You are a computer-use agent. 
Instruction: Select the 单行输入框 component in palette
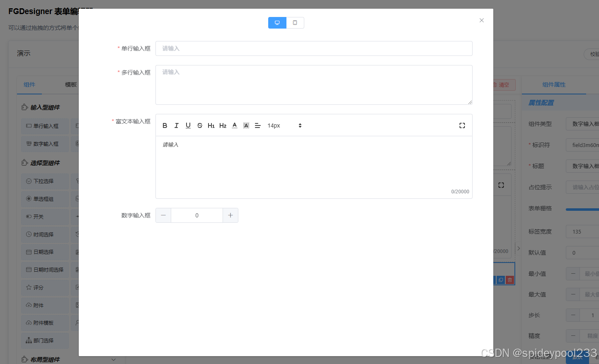[45, 126]
